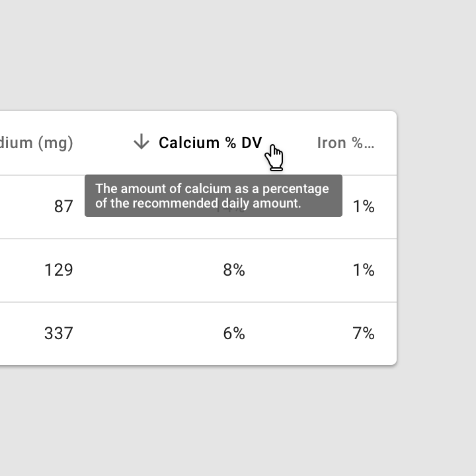This screenshot has width=476, height=476.
Task: Click the 8% calcium cell
Action: 234,270
